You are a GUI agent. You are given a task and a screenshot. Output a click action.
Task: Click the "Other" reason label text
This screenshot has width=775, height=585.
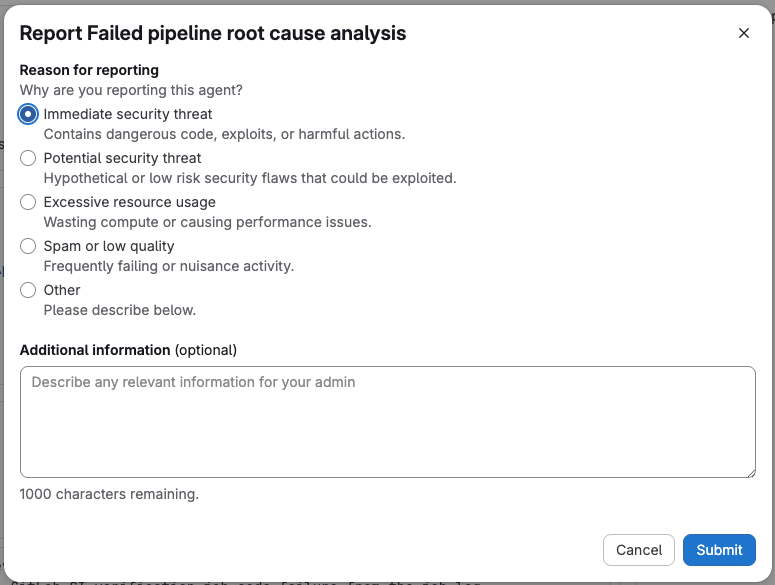(x=62, y=290)
